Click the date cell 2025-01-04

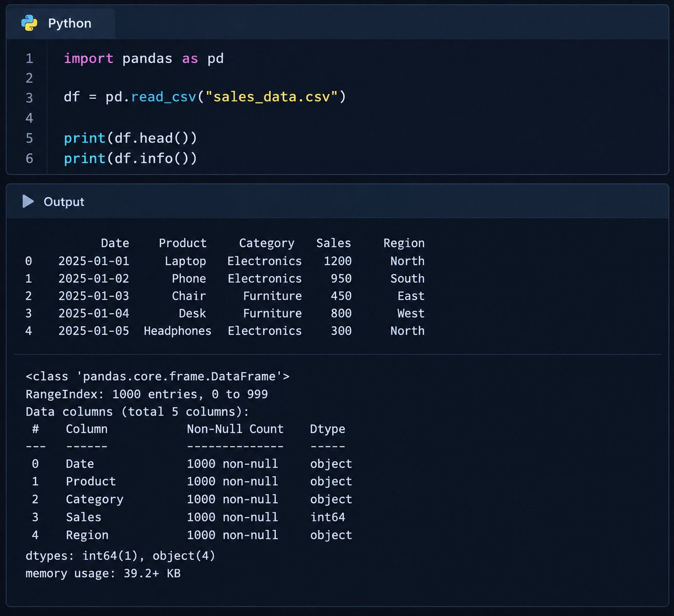pyautogui.click(x=94, y=313)
